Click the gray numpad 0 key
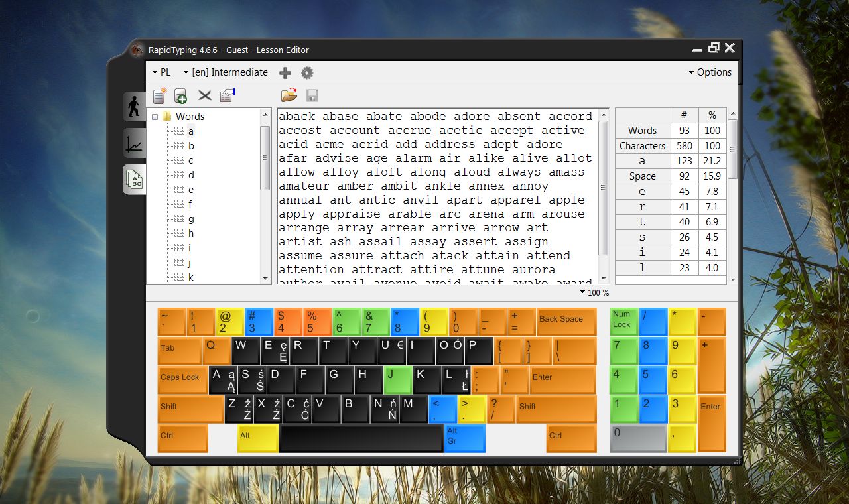 pyautogui.click(x=638, y=438)
